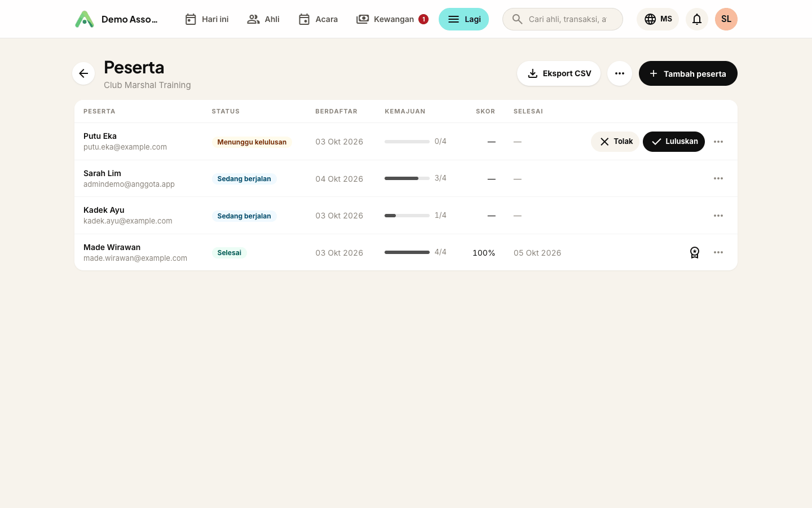Open the SL user avatar menu

coord(726,19)
